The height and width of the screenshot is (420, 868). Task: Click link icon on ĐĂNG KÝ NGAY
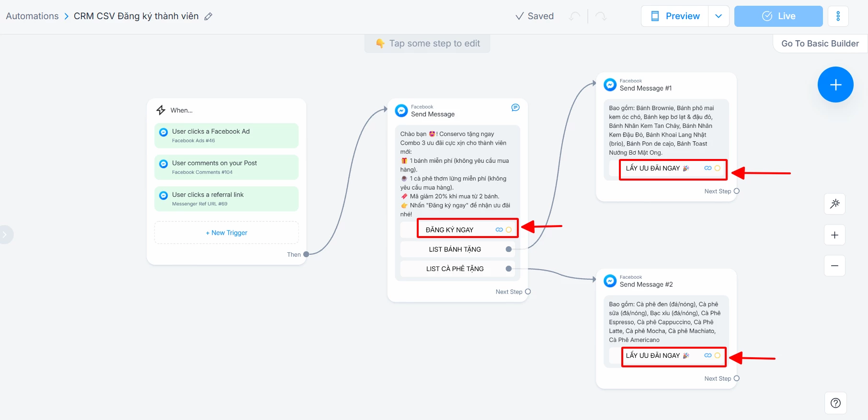pos(499,230)
